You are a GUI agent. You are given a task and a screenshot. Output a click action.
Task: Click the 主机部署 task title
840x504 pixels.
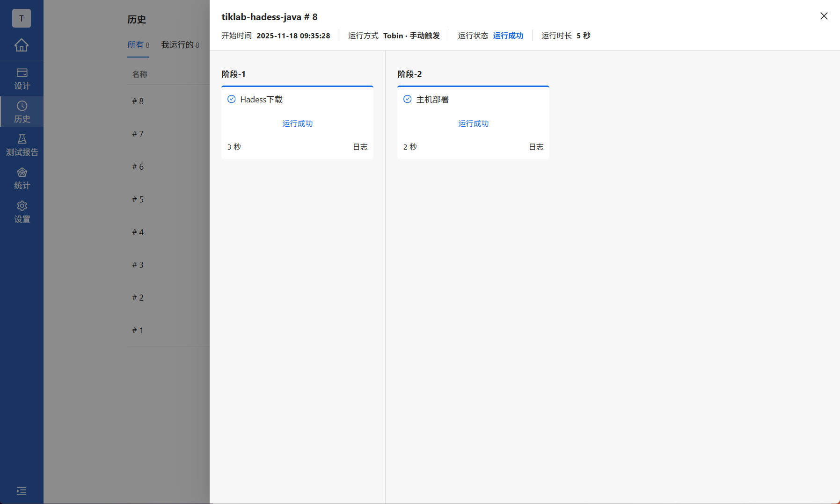[432, 100]
